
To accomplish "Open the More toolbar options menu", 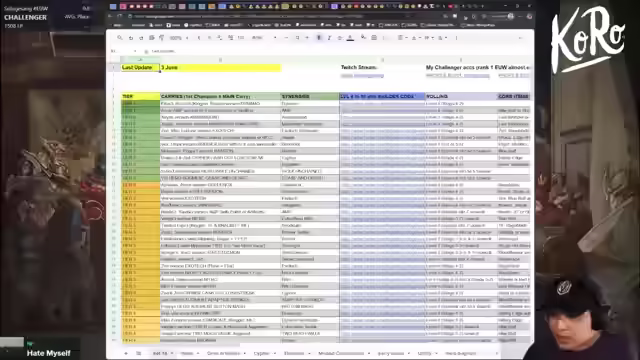I will pyautogui.click(x=456, y=38).
